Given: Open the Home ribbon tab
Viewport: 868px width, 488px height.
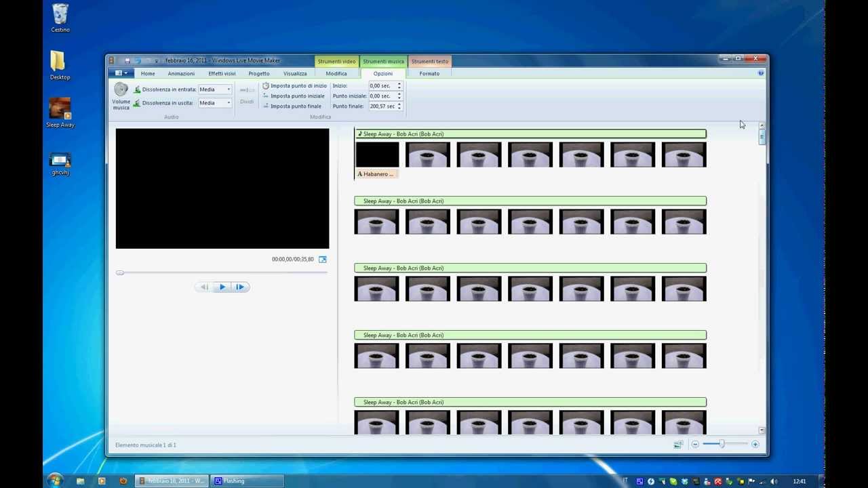Looking at the screenshot, I should click(148, 73).
